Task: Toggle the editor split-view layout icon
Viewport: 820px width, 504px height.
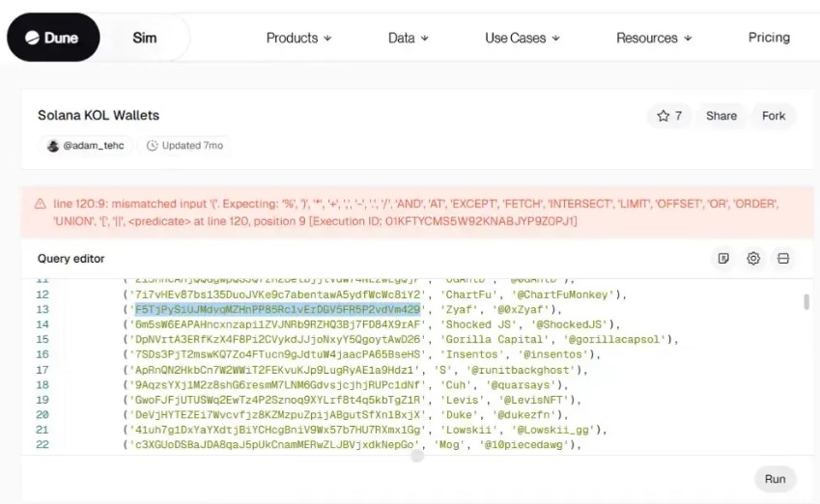Action: [x=783, y=258]
